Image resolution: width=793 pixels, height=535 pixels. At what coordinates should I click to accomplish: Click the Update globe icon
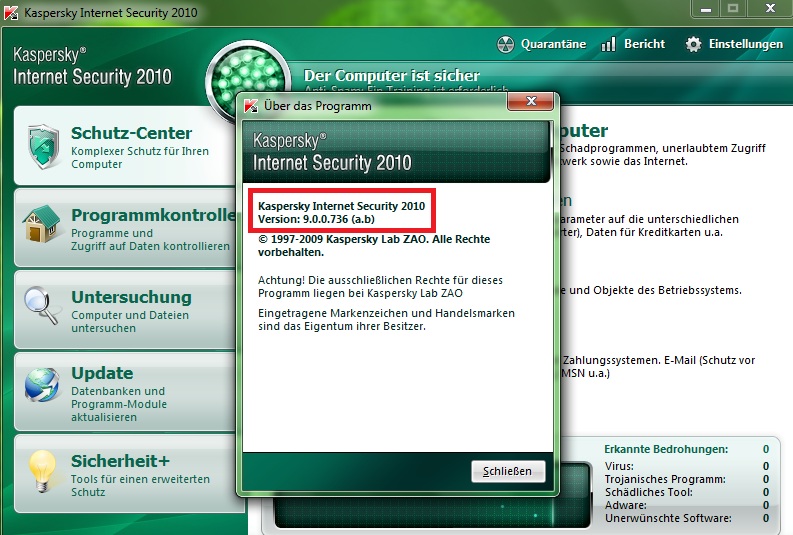pos(42,385)
